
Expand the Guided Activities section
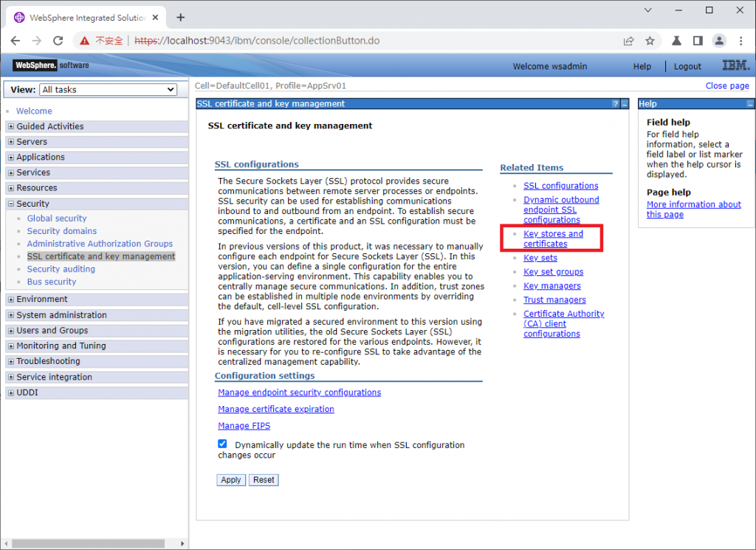(11, 126)
